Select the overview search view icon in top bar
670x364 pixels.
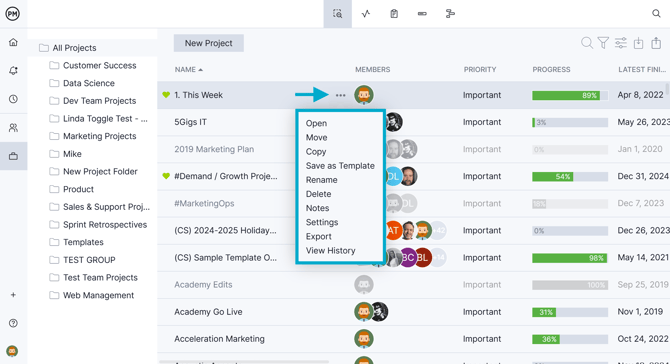[x=338, y=14]
